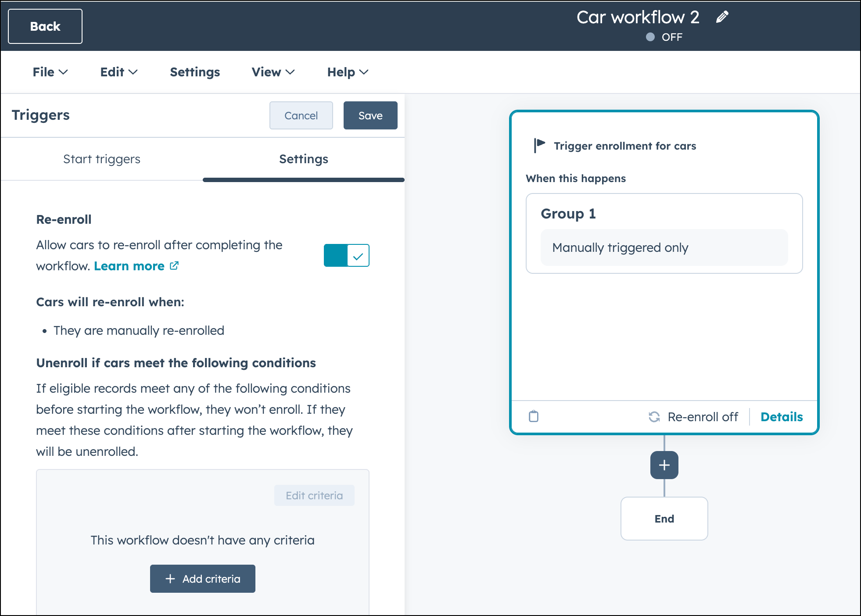Image resolution: width=861 pixels, height=616 pixels.
Task: Click the external link icon beside Learn more
Action: click(x=174, y=266)
